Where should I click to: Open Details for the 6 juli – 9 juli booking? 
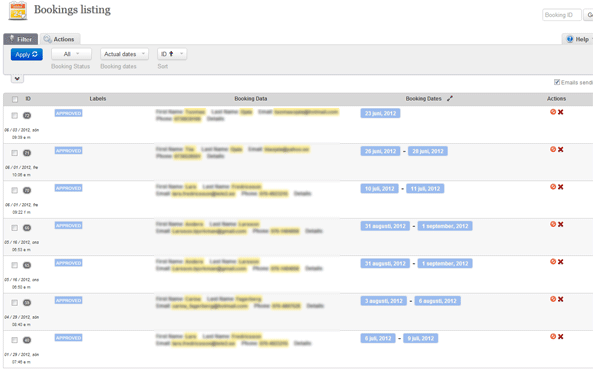point(303,343)
